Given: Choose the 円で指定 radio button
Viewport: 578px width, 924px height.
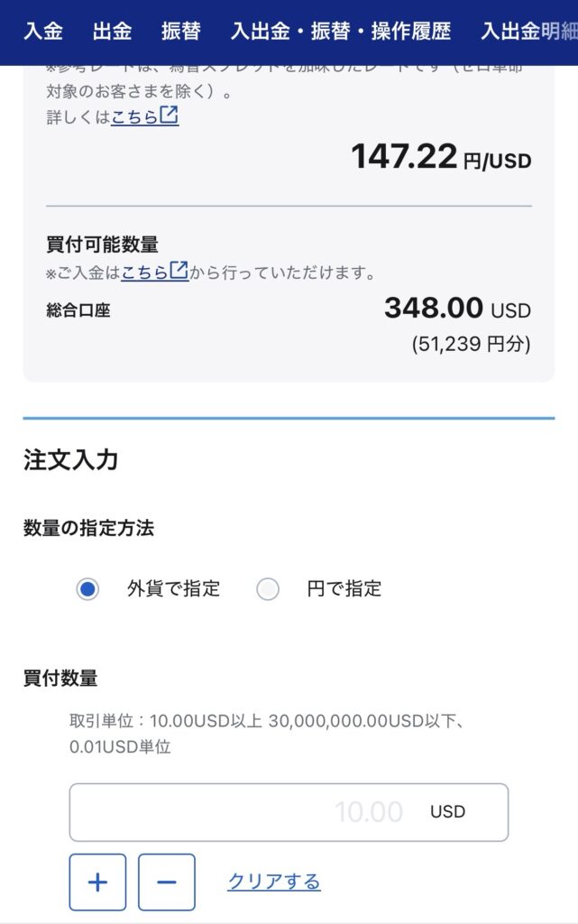Looking at the screenshot, I should click(268, 588).
